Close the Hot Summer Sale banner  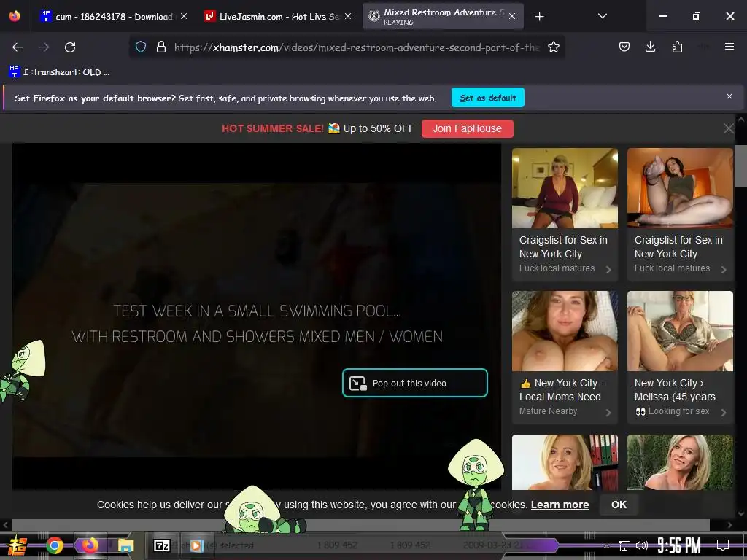pos(729,128)
